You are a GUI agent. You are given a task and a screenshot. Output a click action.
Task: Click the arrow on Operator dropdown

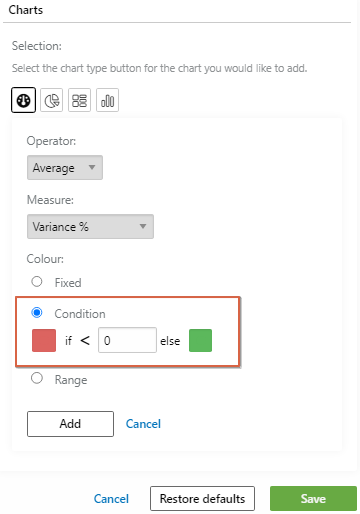pyautogui.click(x=92, y=167)
